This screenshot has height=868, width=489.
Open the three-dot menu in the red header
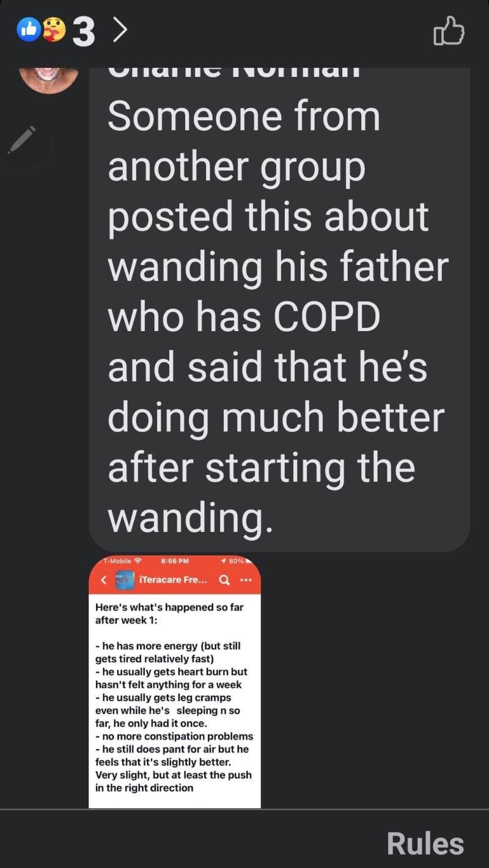246,580
